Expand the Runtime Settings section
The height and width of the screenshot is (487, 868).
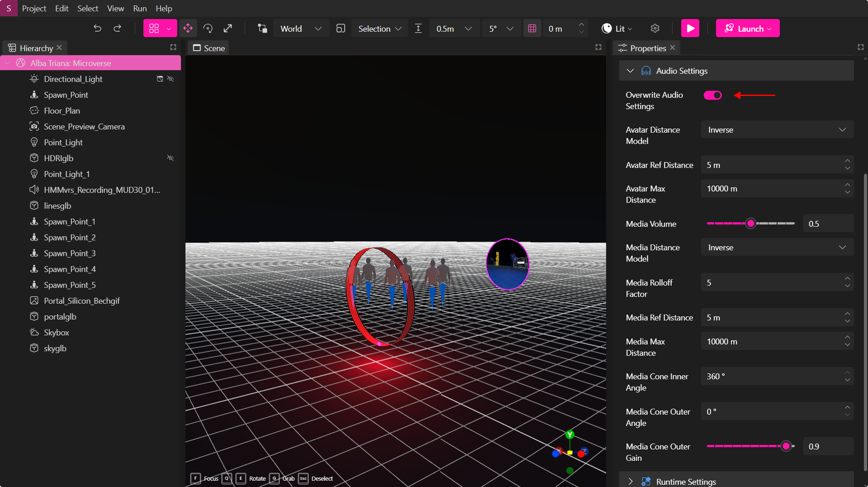pos(630,482)
